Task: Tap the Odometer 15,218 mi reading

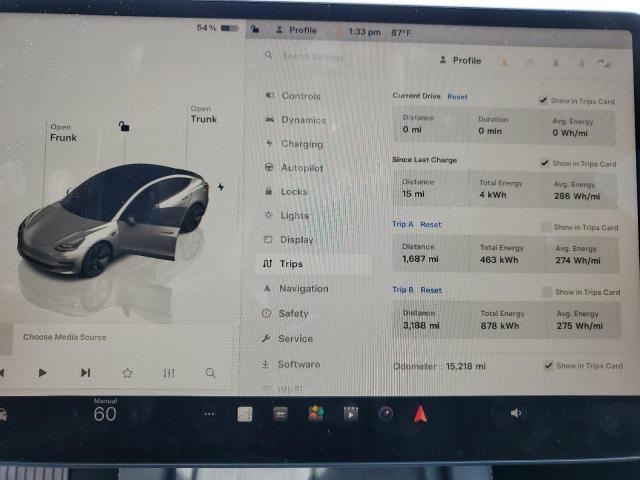Action: click(x=440, y=366)
